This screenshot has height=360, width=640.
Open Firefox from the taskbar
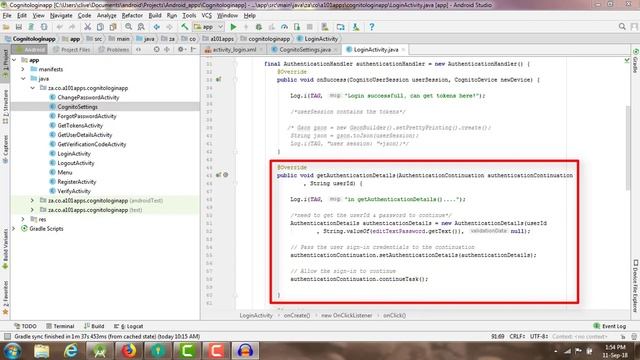(x=129, y=351)
